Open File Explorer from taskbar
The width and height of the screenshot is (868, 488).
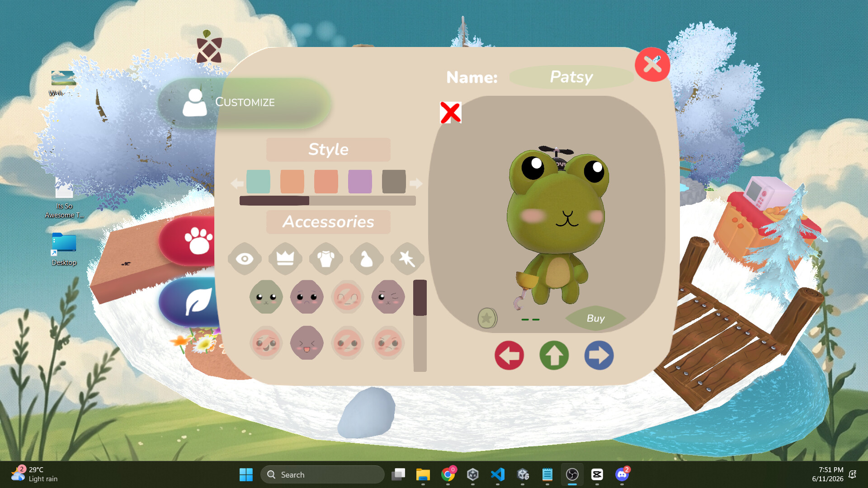pyautogui.click(x=423, y=474)
